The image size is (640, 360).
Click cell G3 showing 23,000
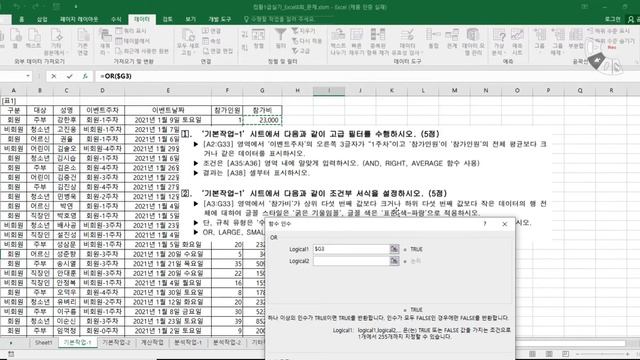pos(262,120)
